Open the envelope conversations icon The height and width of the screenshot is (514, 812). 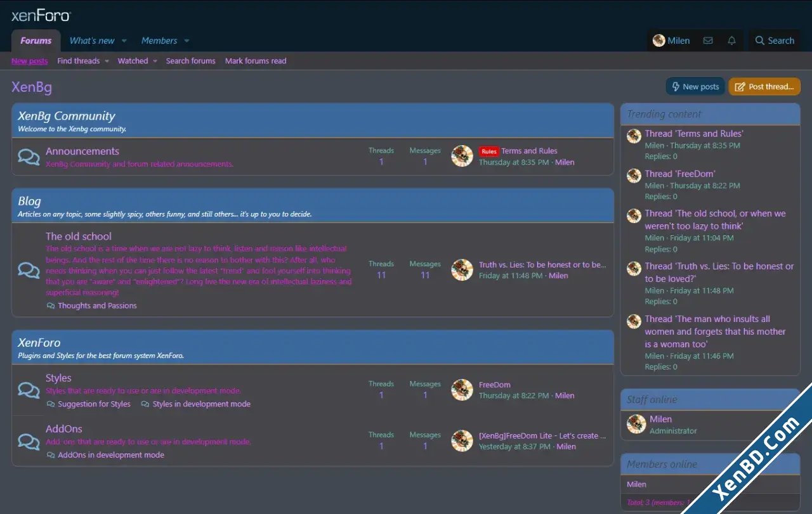pyautogui.click(x=708, y=41)
